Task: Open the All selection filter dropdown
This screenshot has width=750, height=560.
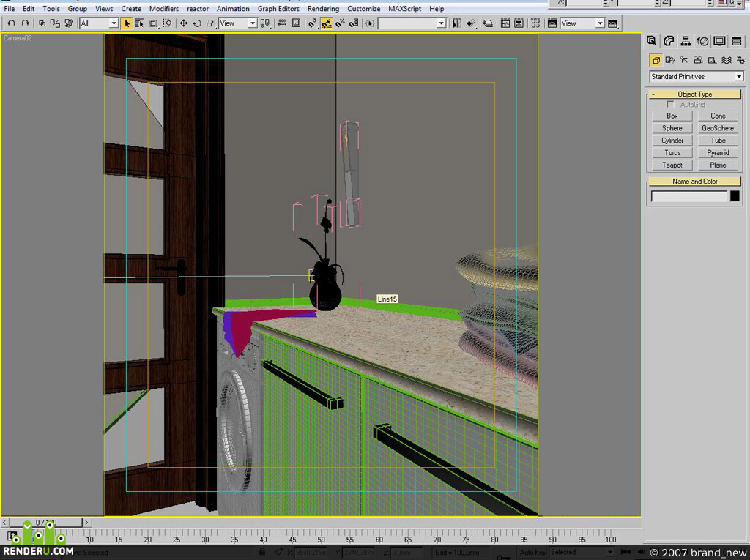Action: (x=99, y=23)
